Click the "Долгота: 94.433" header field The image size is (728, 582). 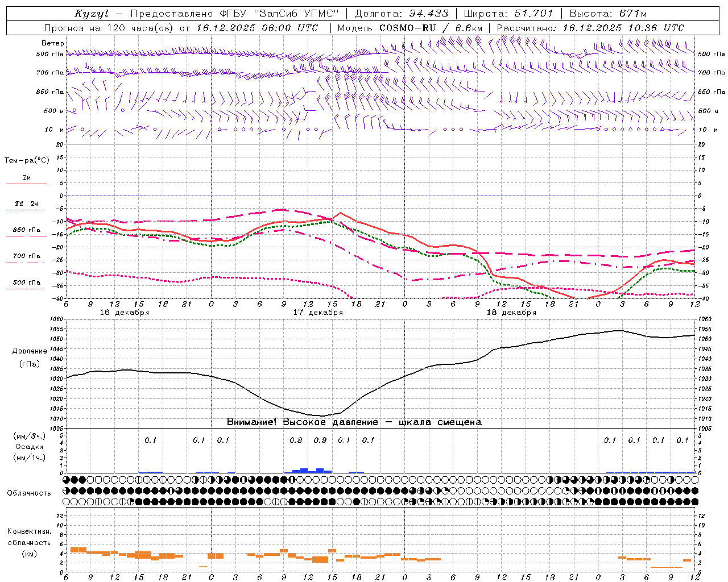click(x=402, y=14)
